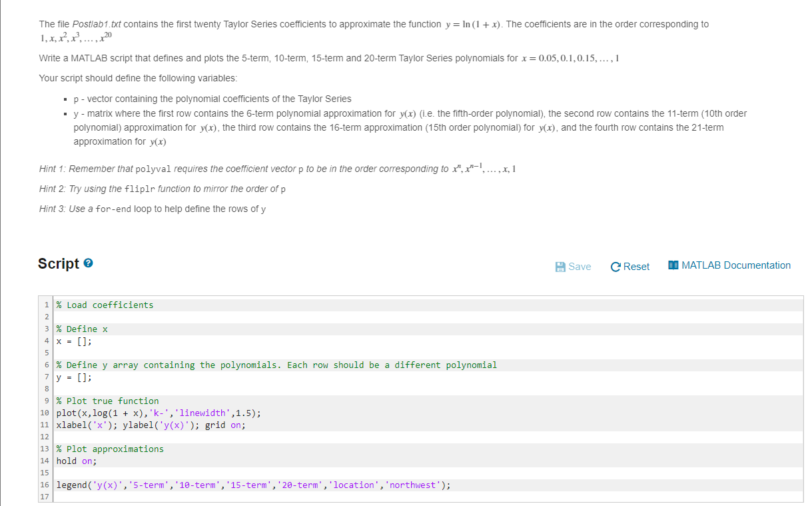Click the hold on; statement on line 14
Viewport: 812px width, 506px height.
76,461
